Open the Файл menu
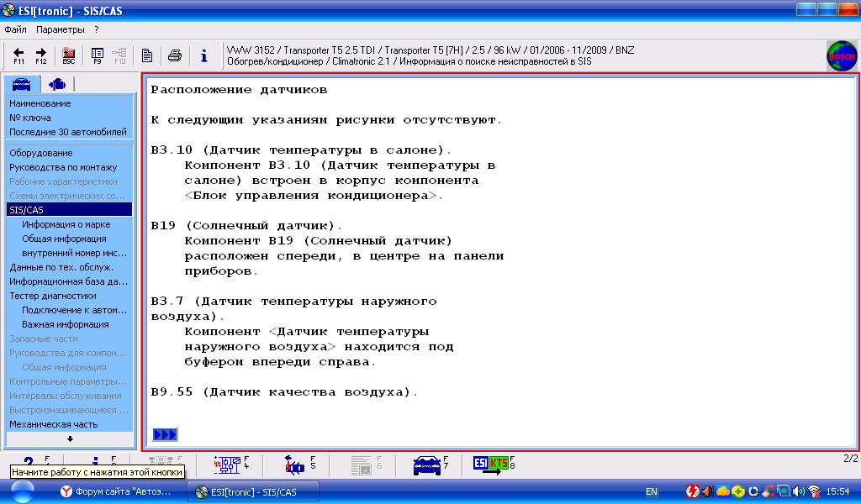Viewport: 861px width, 504px height. tap(15, 29)
